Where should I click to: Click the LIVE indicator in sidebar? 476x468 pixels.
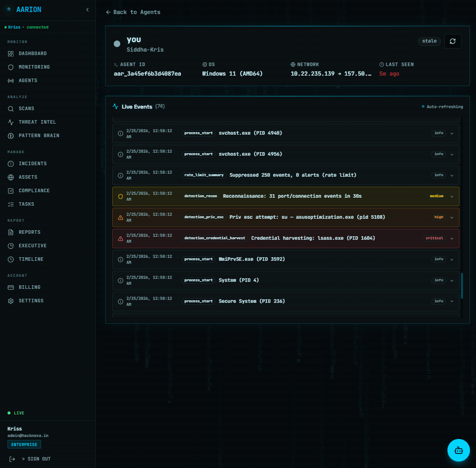16,413
